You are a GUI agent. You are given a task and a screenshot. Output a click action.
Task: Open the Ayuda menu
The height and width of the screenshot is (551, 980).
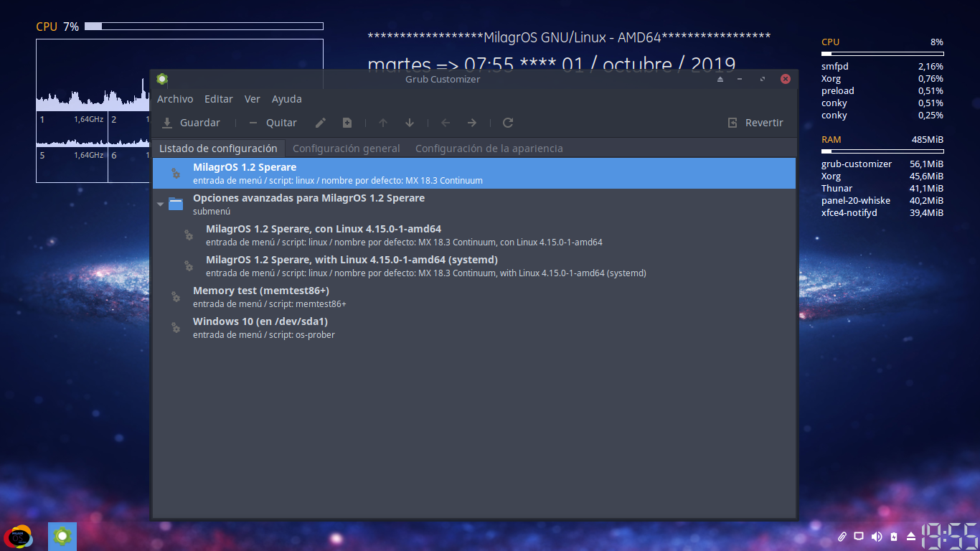click(287, 99)
